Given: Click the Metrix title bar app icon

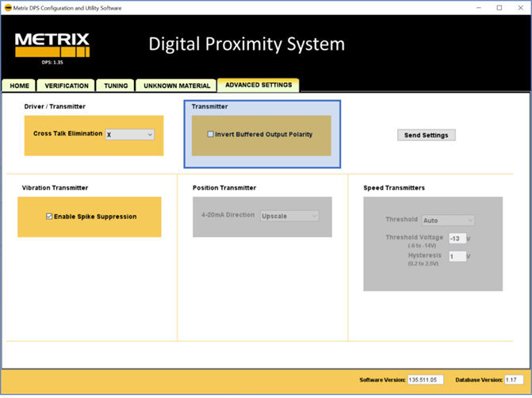Looking at the screenshot, I should coord(8,7).
